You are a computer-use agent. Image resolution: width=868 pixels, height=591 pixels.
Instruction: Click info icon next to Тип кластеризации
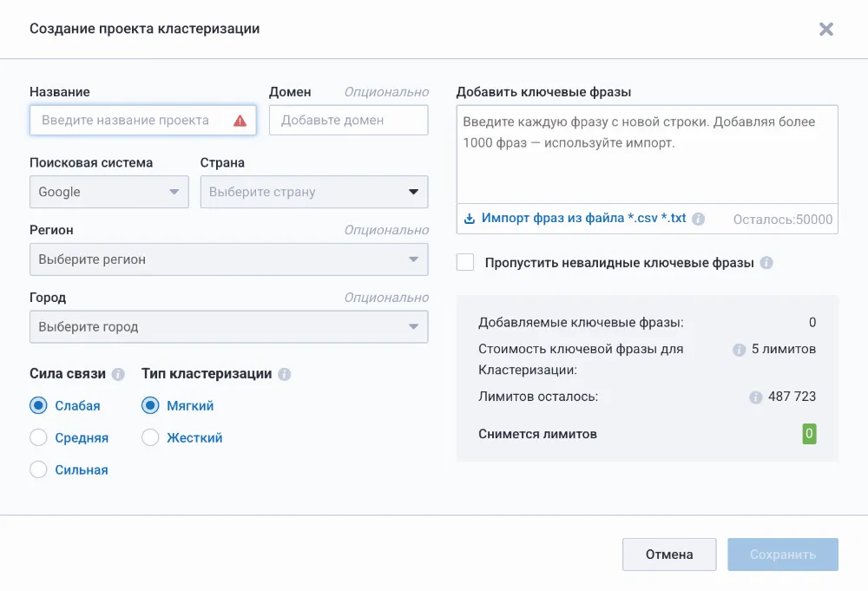point(284,374)
